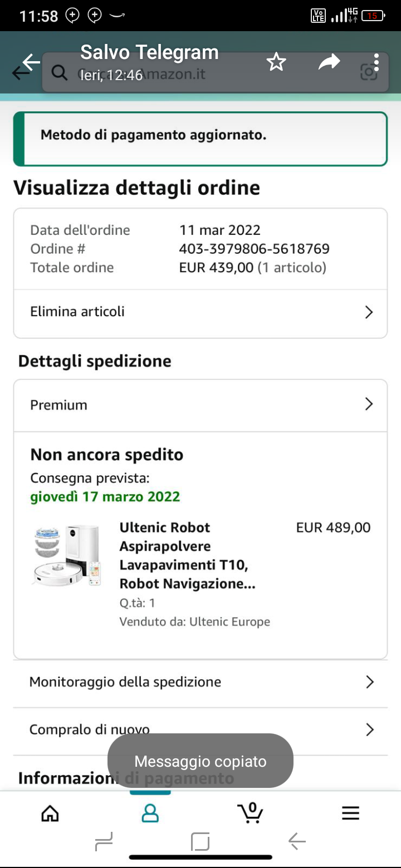This screenshot has width=401, height=868.
Task: Go to Amazon home tab
Action: 50,813
